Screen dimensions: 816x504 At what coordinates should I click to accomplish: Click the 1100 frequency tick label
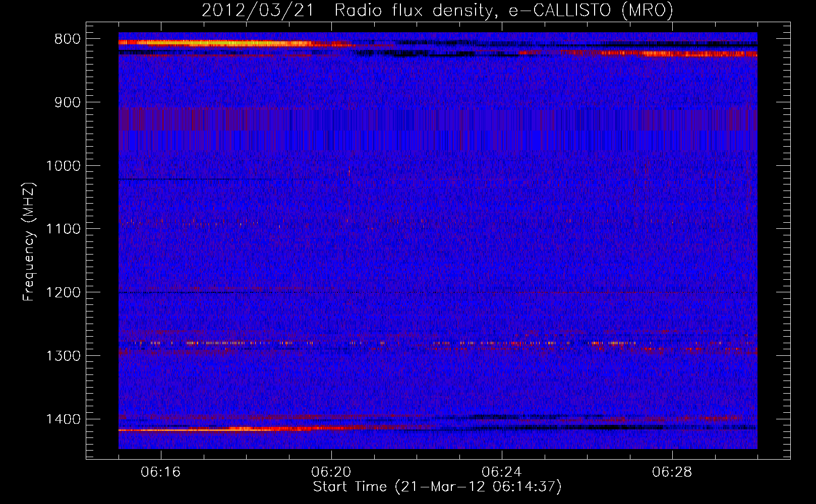(x=63, y=229)
